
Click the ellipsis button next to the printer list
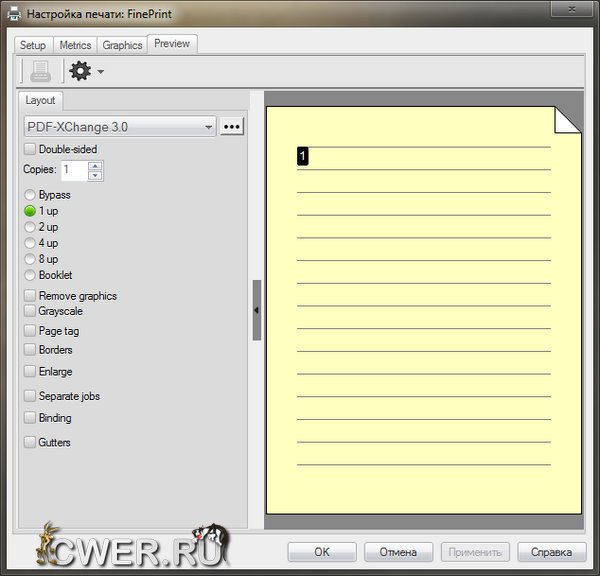232,127
